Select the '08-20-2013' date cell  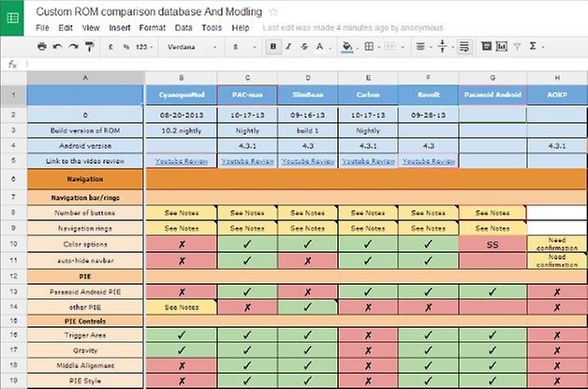tap(182, 115)
